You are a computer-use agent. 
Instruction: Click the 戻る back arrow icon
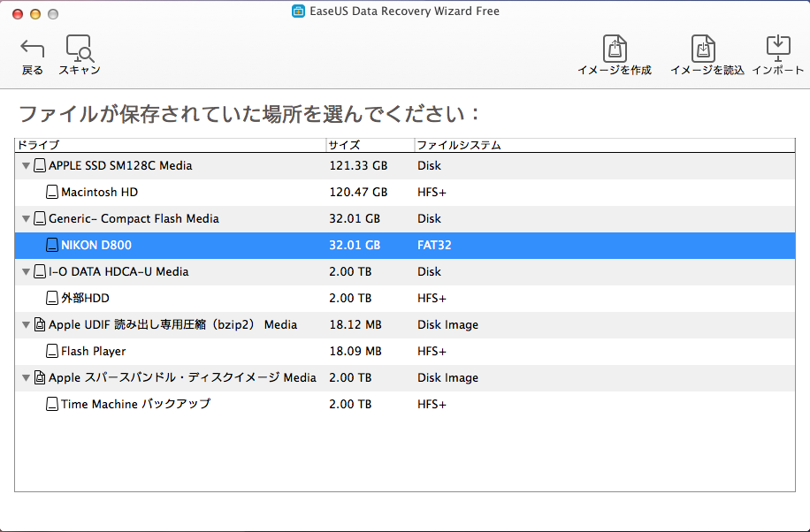(x=31, y=47)
